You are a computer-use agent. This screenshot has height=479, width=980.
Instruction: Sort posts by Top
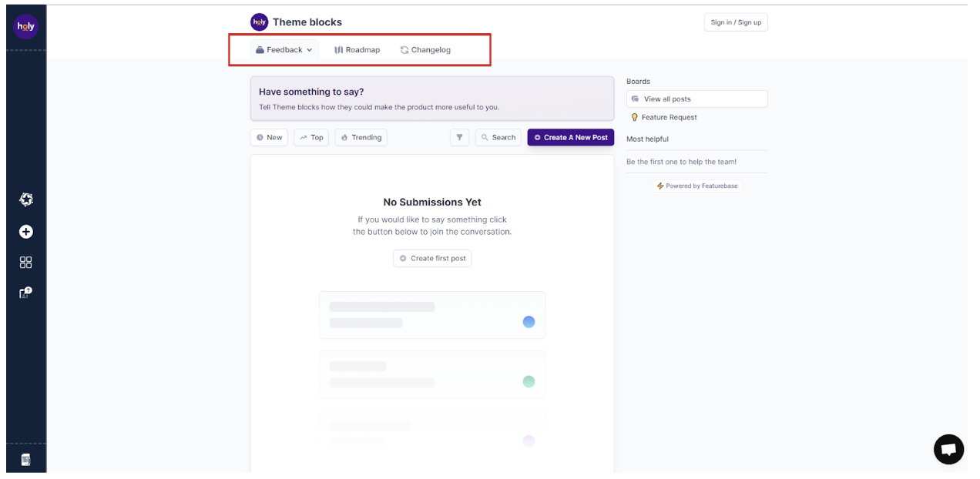click(x=311, y=137)
